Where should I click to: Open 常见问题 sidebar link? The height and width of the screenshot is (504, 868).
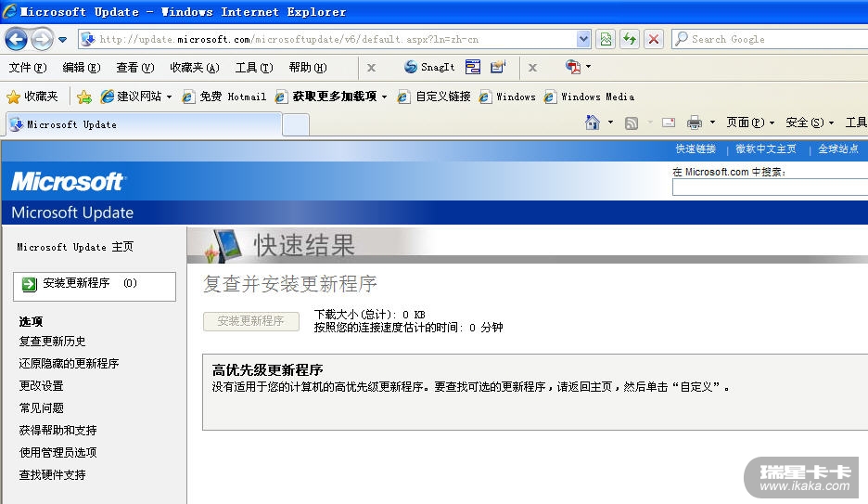(41, 408)
